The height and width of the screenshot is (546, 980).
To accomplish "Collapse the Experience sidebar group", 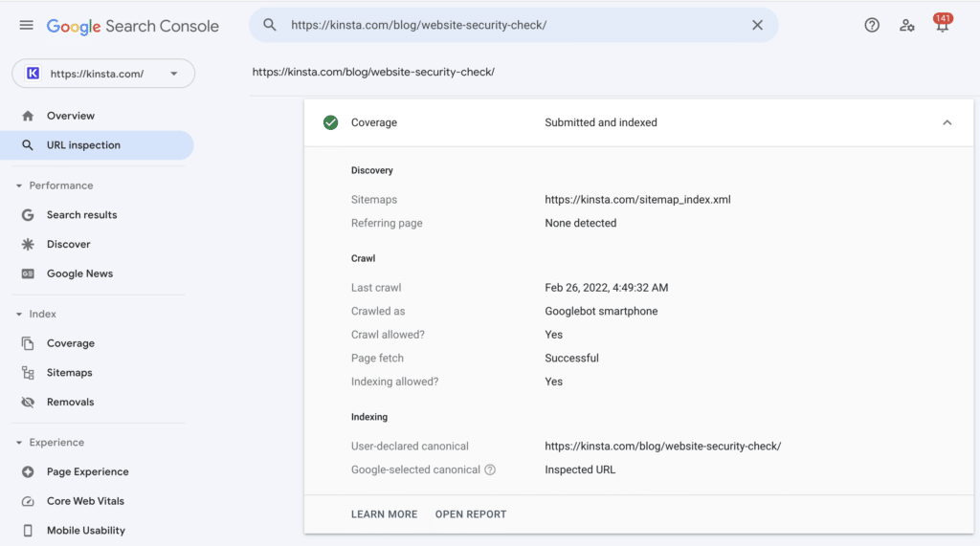I will pyautogui.click(x=19, y=443).
